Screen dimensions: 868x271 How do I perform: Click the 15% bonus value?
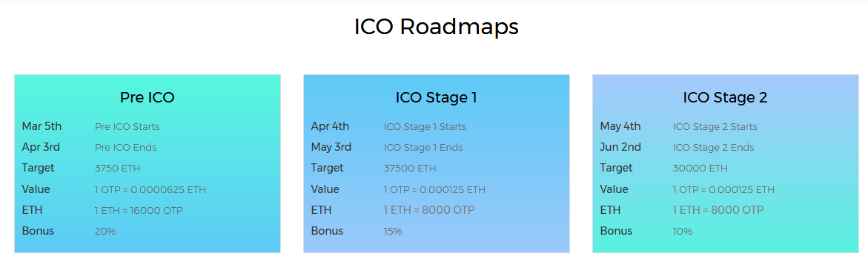pos(393,231)
